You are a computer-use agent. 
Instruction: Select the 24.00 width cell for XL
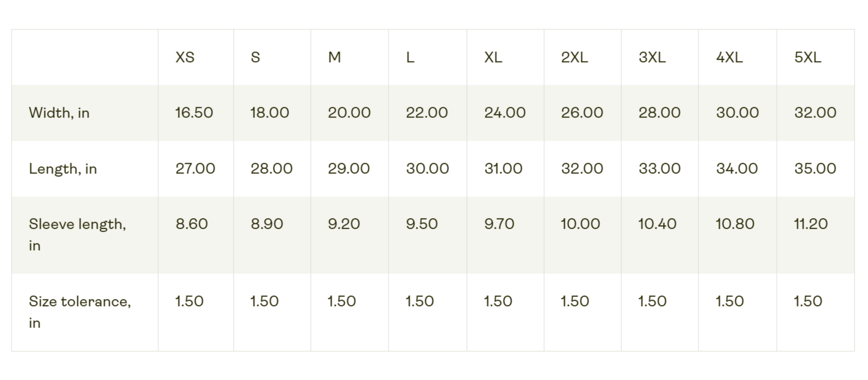point(505,113)
